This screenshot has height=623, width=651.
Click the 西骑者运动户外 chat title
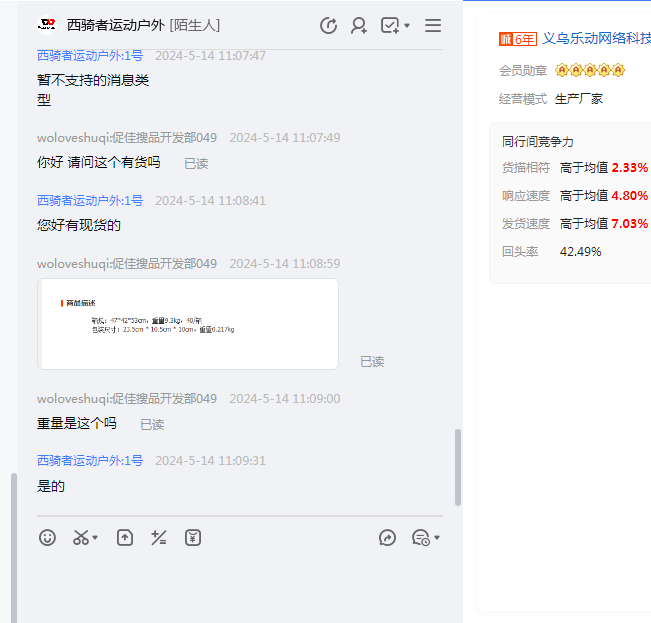115,25
